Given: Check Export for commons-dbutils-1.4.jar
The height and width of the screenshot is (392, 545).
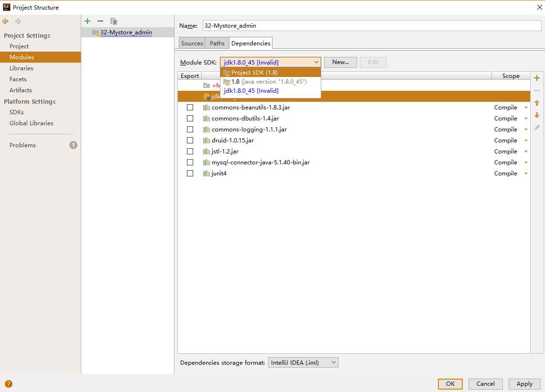Looking at the screenshot, I should 190,119.
